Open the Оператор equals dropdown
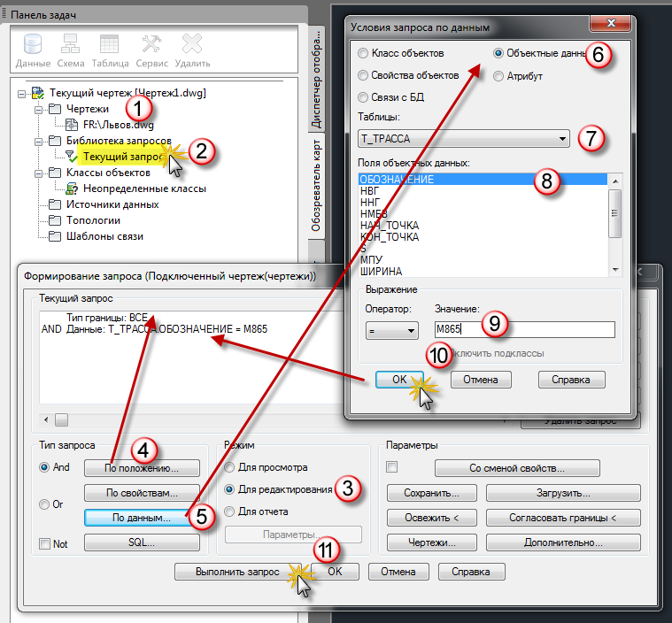This screenshot has width=672, height=623. click(x=391, y=330)
